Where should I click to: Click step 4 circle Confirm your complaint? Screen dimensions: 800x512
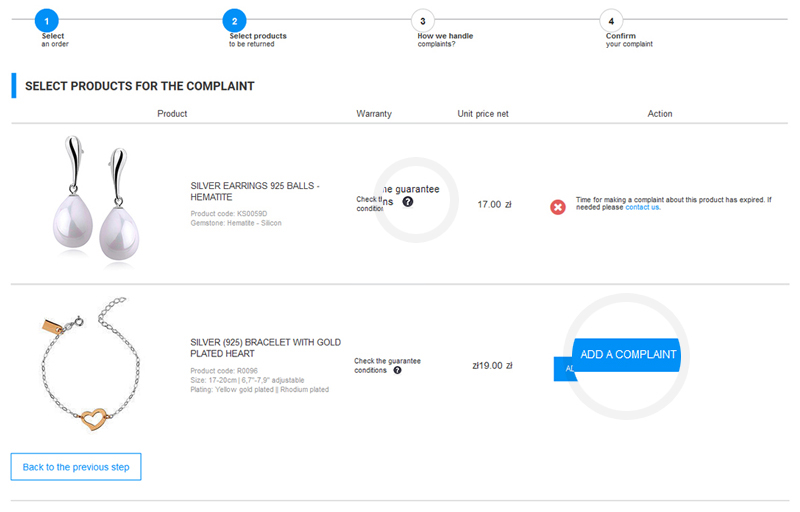(x=611, y=21)
